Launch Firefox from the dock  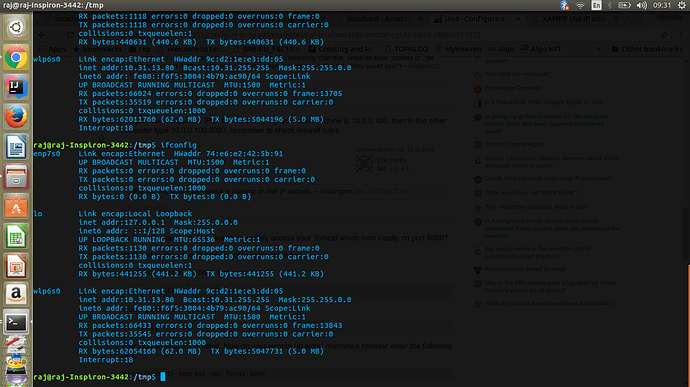16,117
